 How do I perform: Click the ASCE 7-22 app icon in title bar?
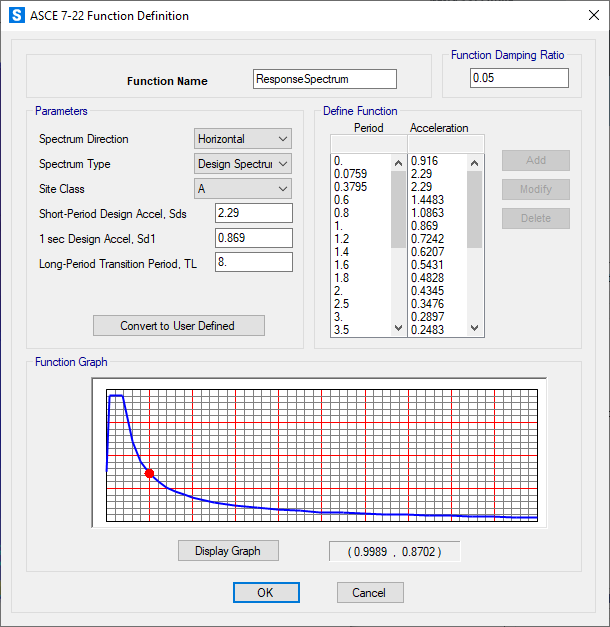(x=16, y=16)
